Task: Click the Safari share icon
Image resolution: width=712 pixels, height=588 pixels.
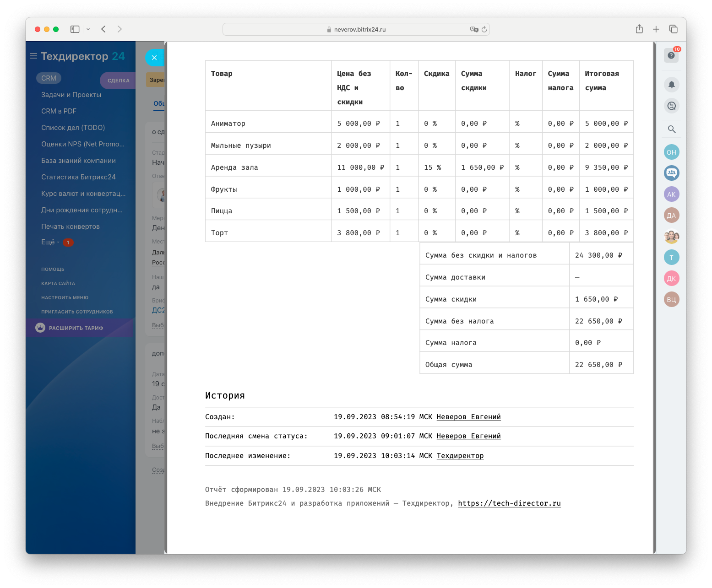Action: click(x=639, y=29)
